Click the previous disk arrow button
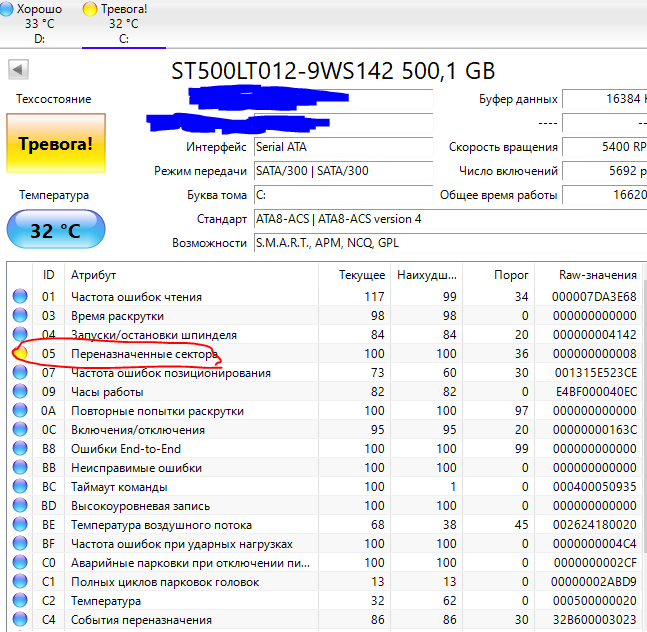 (x=18, y=69)
